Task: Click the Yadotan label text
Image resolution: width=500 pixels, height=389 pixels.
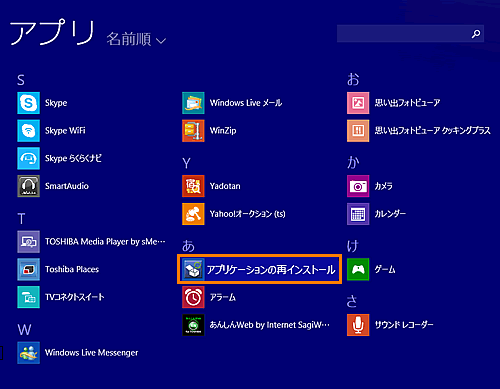Action: coord(225,186)
